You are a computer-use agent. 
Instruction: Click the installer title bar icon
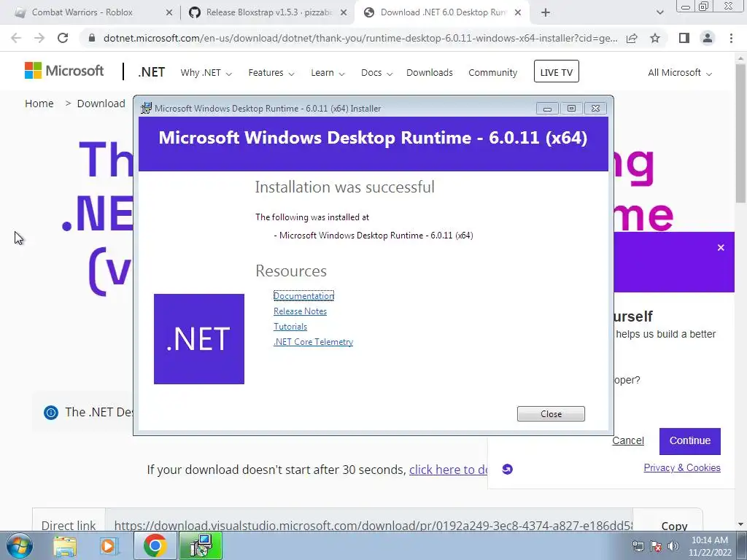click(146, 108)
